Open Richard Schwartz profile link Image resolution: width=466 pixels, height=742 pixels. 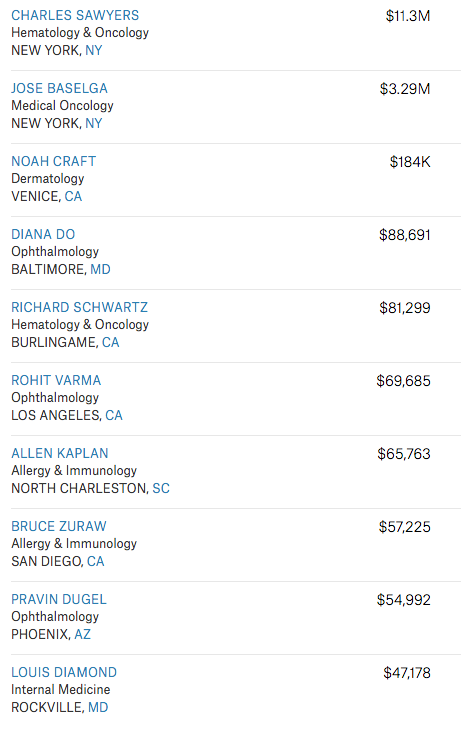pos(79,308)
